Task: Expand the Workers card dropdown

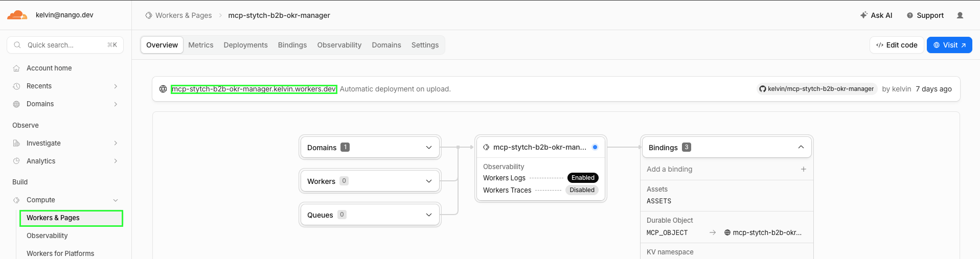Action: pos(429,181)
